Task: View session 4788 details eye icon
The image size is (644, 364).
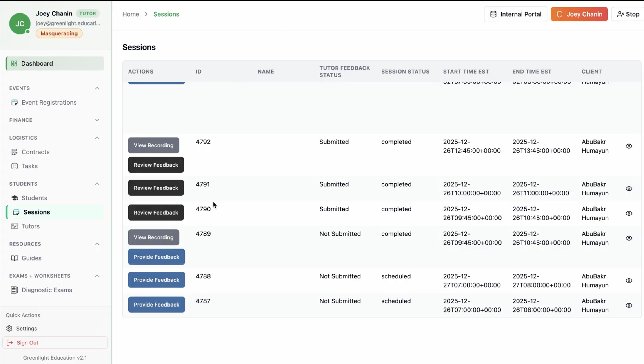Action: click(x=629, y=280)
